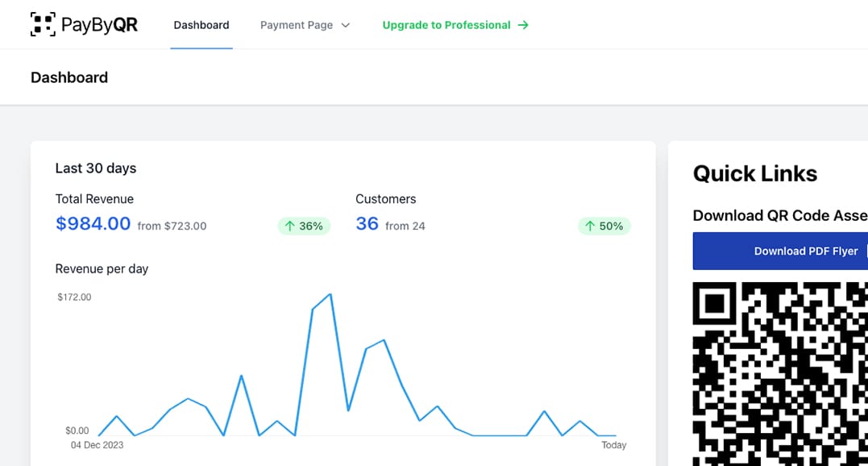The width and height of the screenshot is (868, 466).
Task: Click the PayByQR logo icon
Action: (x=43, y=24)
